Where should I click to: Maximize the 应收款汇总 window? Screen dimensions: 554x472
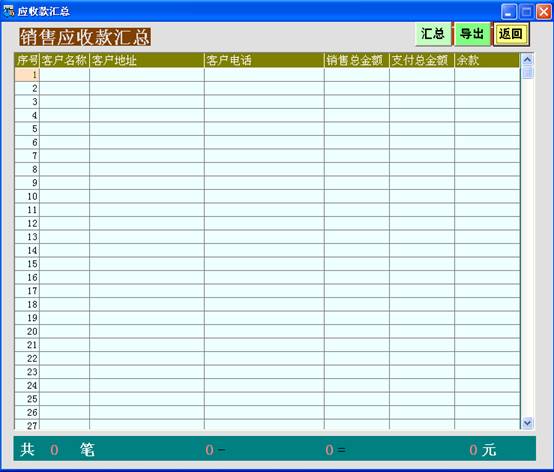(x=526, y=12)
